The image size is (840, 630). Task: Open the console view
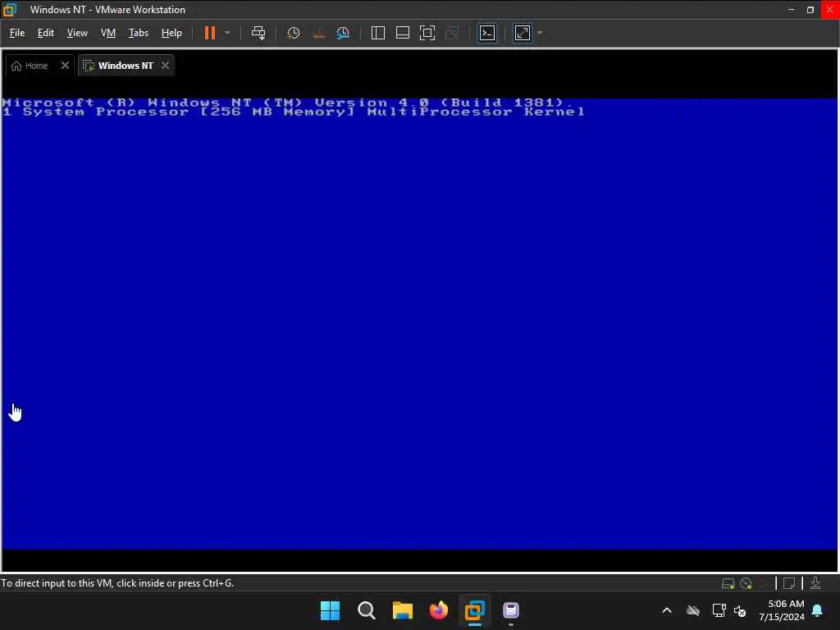click(x=487, y=33)
